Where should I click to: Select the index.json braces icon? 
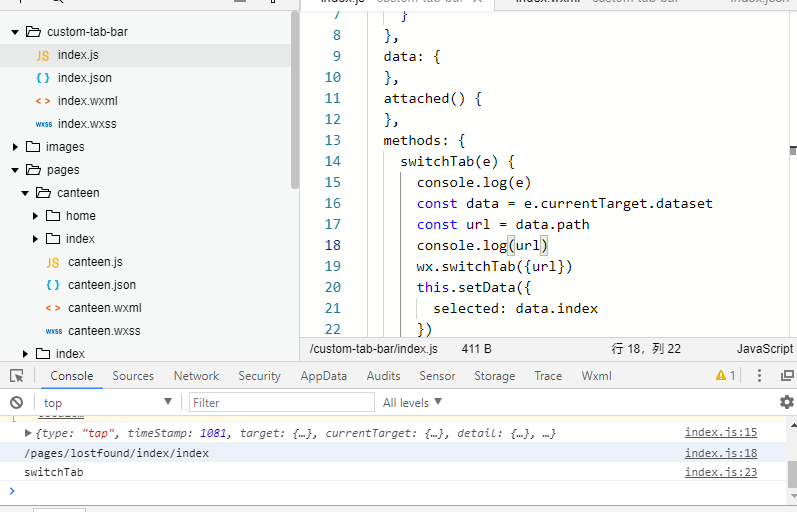click(x=43, y=78)
